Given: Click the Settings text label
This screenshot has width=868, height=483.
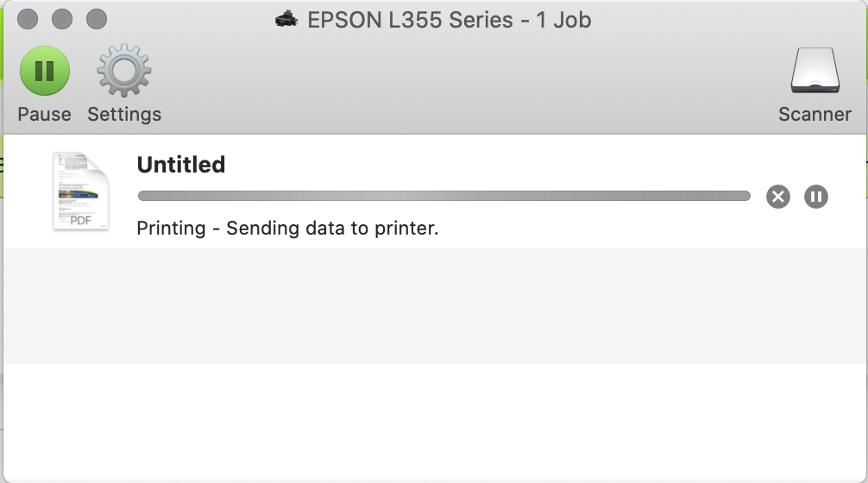Looking at the screenshot, I should [124, 114].
